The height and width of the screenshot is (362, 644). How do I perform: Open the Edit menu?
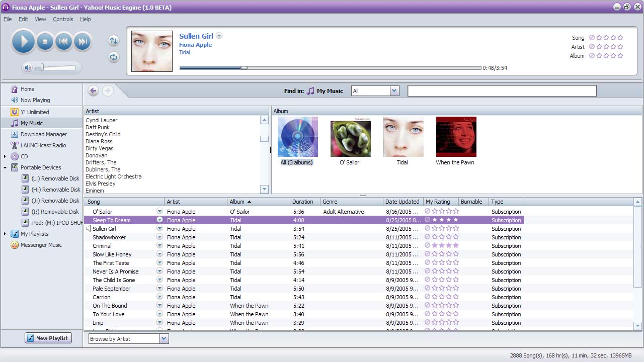(24, 19)
